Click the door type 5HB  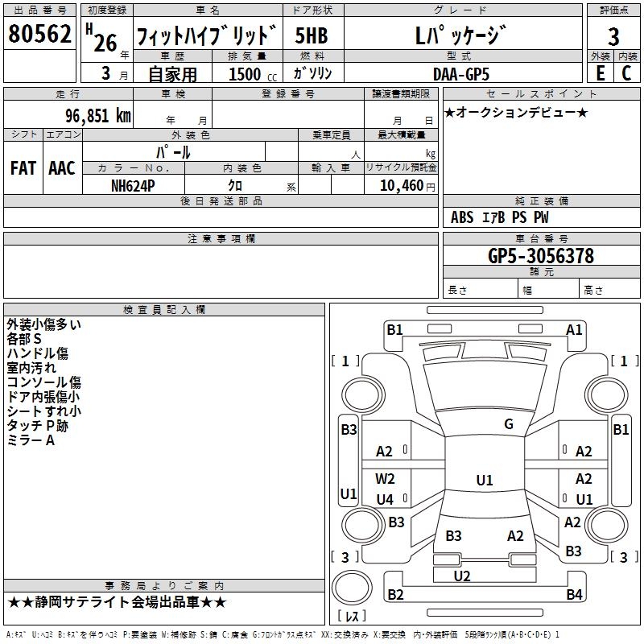312,35
